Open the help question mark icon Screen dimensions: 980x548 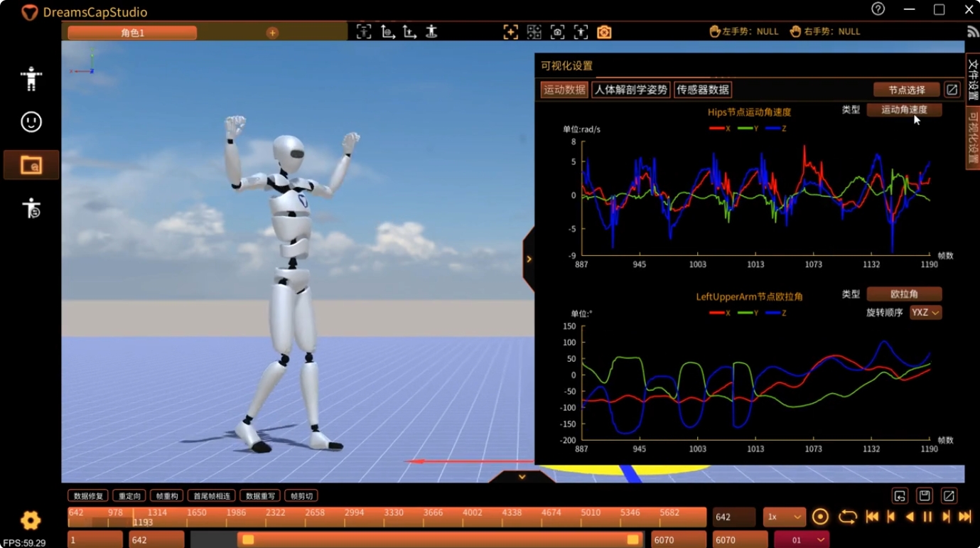click(x=878, y=9)
